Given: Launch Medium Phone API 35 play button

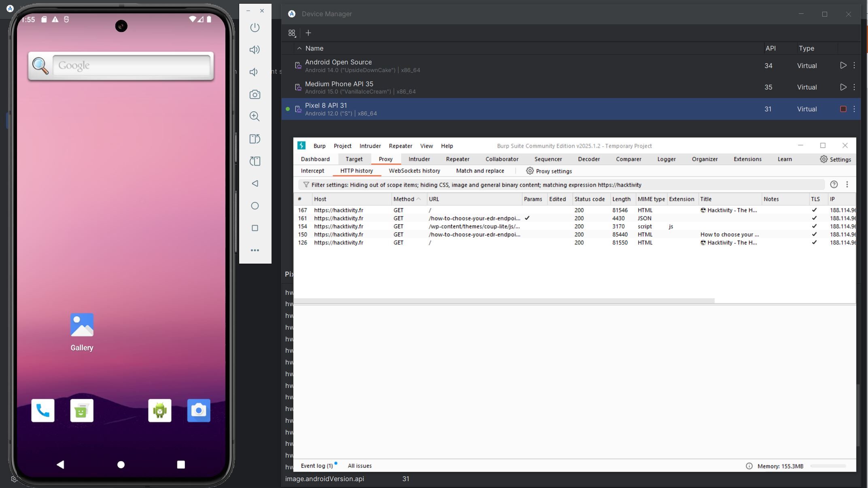Looking at the screenshot, I should 843,87.
